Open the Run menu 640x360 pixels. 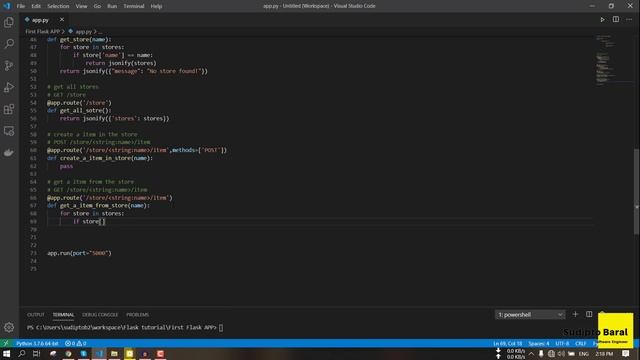pos(112,6)
